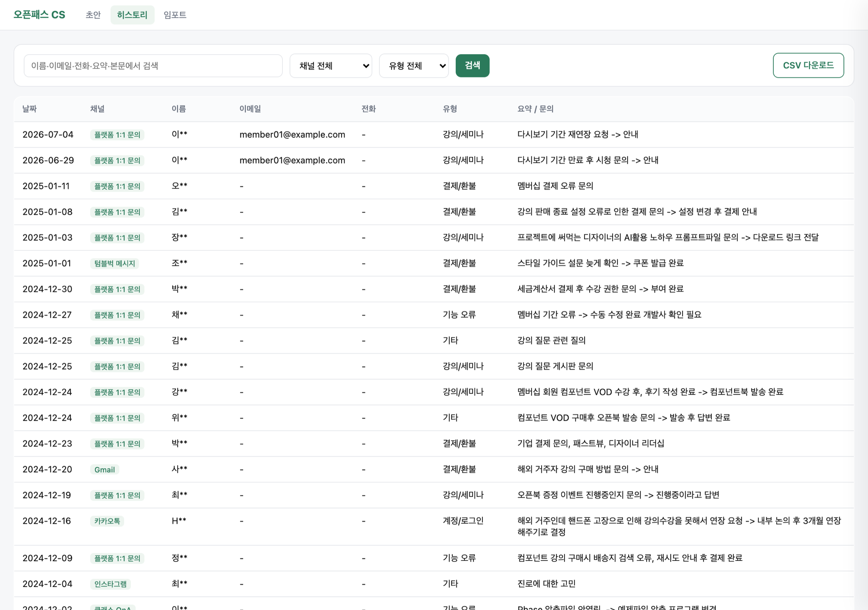Click 해외 거주자 강의 구매 방법 summary
This screenshot has height=610, width=868.
point(588,469)
